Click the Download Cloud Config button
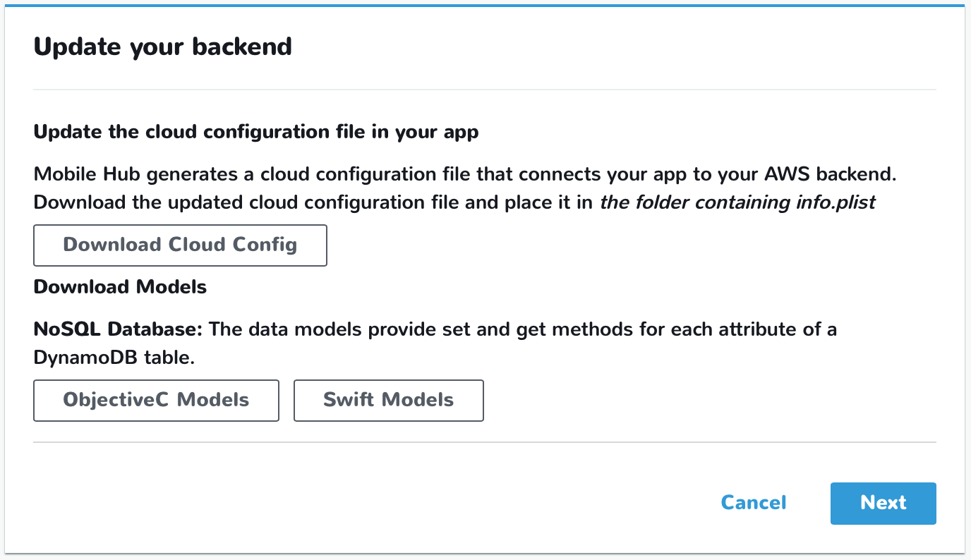Image resolution: width=971 pixels, height=560 pixels. tap(180, 245)
